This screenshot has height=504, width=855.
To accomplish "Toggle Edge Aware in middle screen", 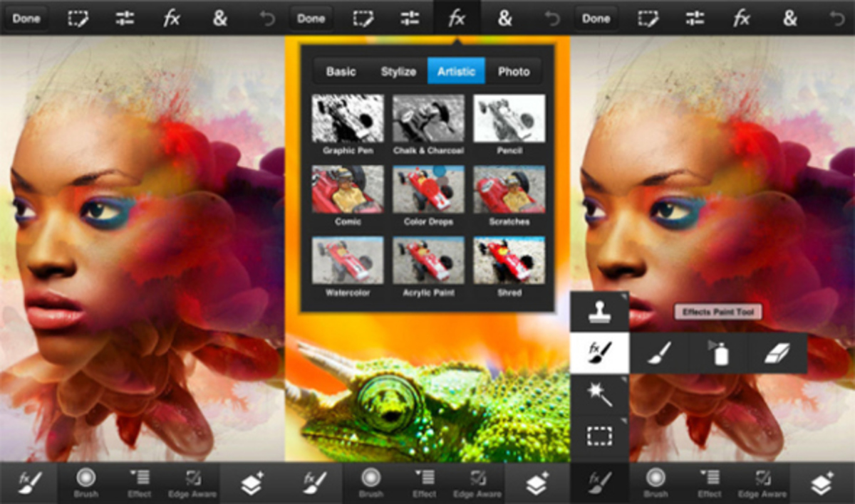I will coord(477,483).
